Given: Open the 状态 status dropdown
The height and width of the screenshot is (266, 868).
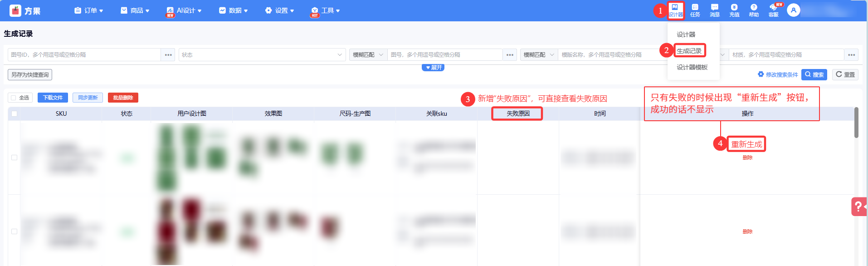Looking at the screenshot, I should click(x=262, y=55).
